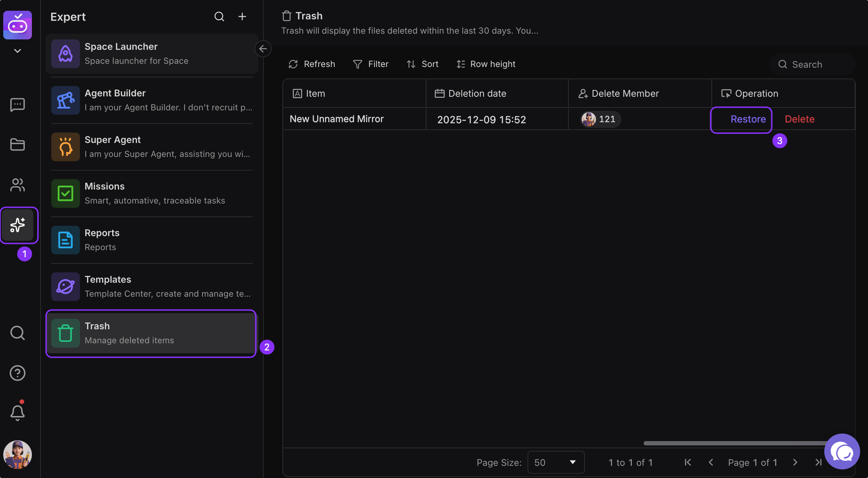Click the plus icon in the Expert header
The width and height of the screenshot is (868, 478).
[242, 16]
